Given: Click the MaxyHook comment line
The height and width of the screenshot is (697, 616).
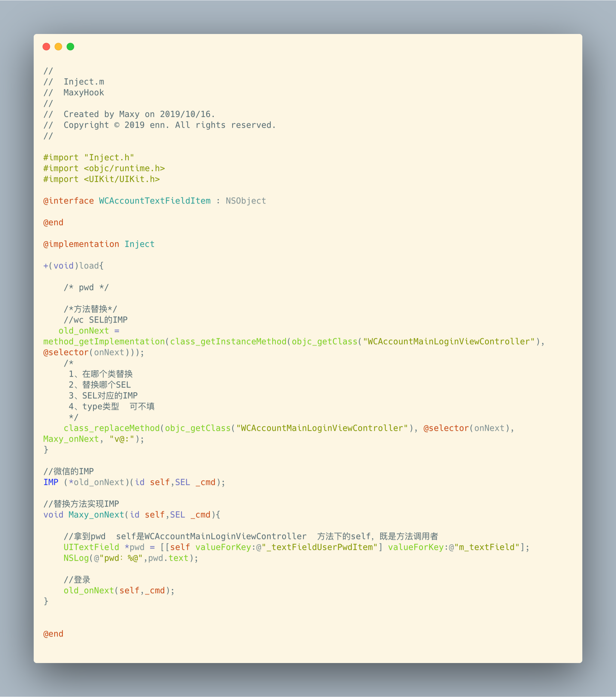Looking at the screenshot, I should point(84,93).
